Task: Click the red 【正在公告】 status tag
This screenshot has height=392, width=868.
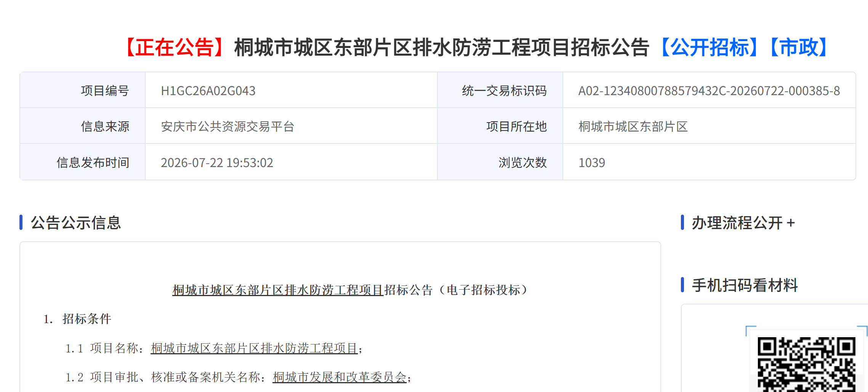Action: [175, 48]
